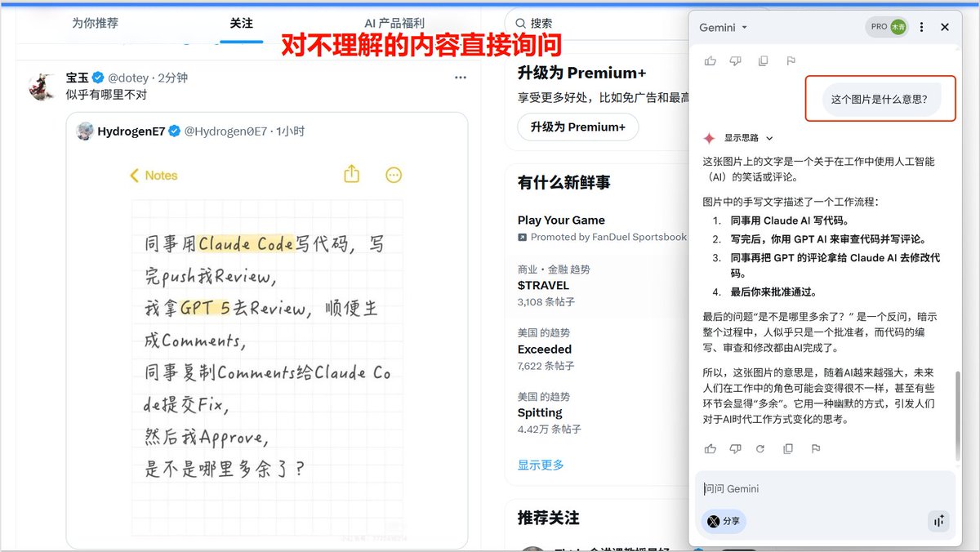Click 显示更多 under trends
980x552 pixels.
[541, 465]
